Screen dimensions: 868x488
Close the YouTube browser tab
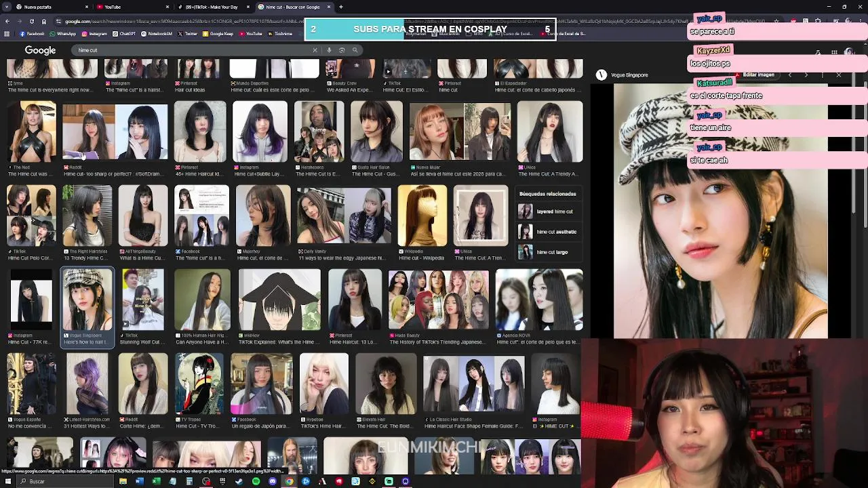(167, 7)
